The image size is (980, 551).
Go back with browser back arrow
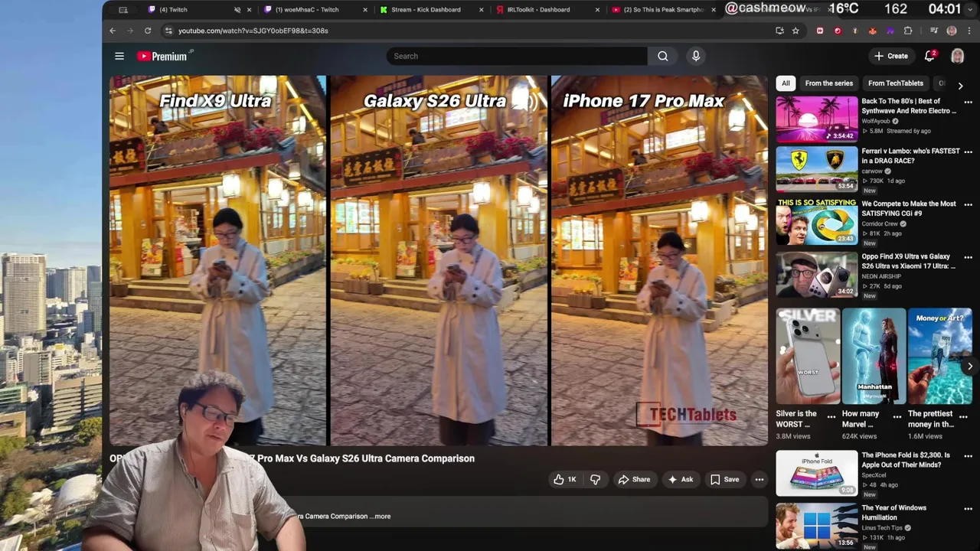point(113,31)
